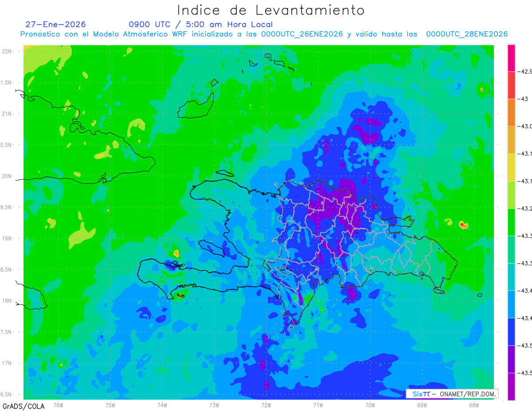Select the lime yellow-green swatch in the legend
This screenshot has width=532, height=411.
pos(511,195)
